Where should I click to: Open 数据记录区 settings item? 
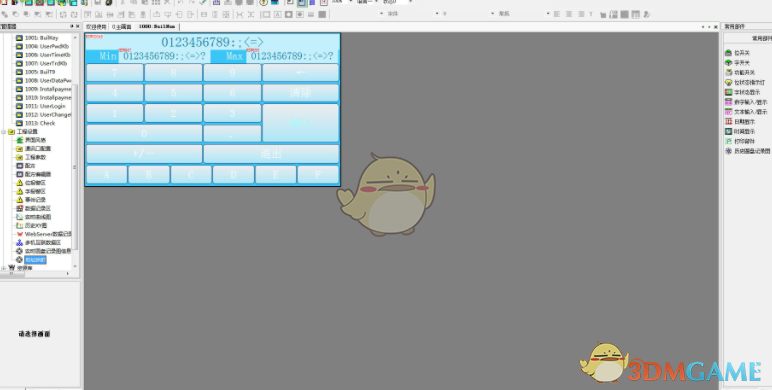[x=33, y=208]
